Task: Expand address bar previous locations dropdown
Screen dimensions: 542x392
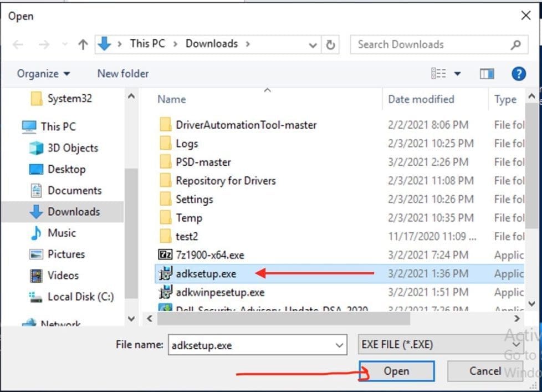Action: point(313,45)
